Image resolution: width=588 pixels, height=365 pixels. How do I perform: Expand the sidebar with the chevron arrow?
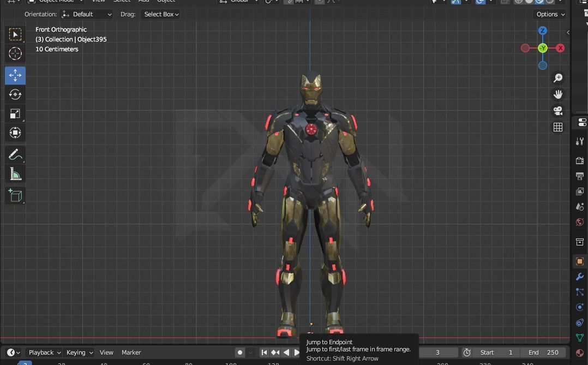(x=568, y=32)
